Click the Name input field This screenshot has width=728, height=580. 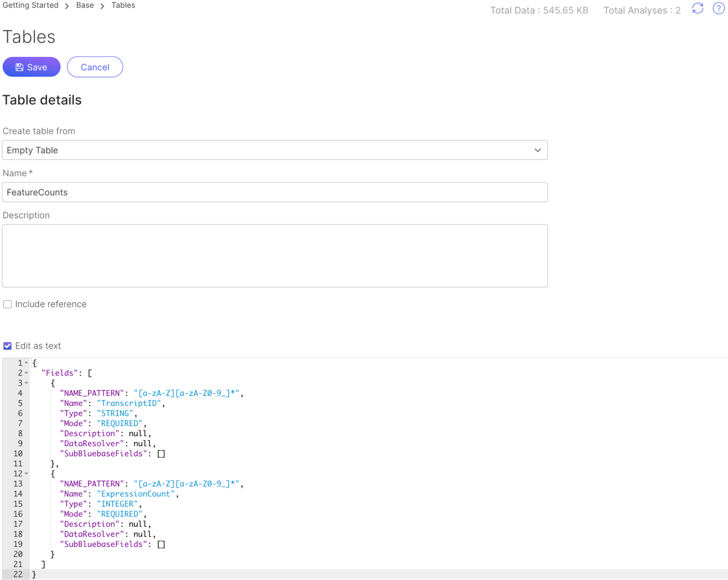[274, 192]
